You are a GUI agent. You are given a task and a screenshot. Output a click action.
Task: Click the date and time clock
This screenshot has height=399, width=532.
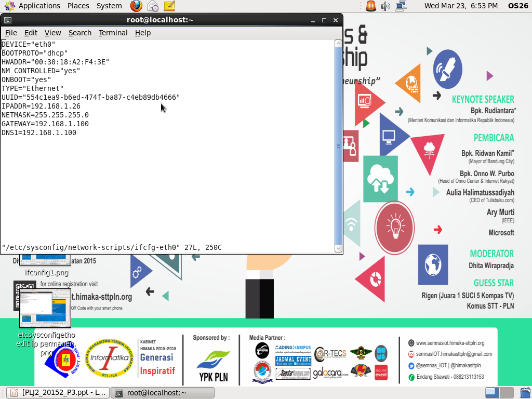(461, 6)
